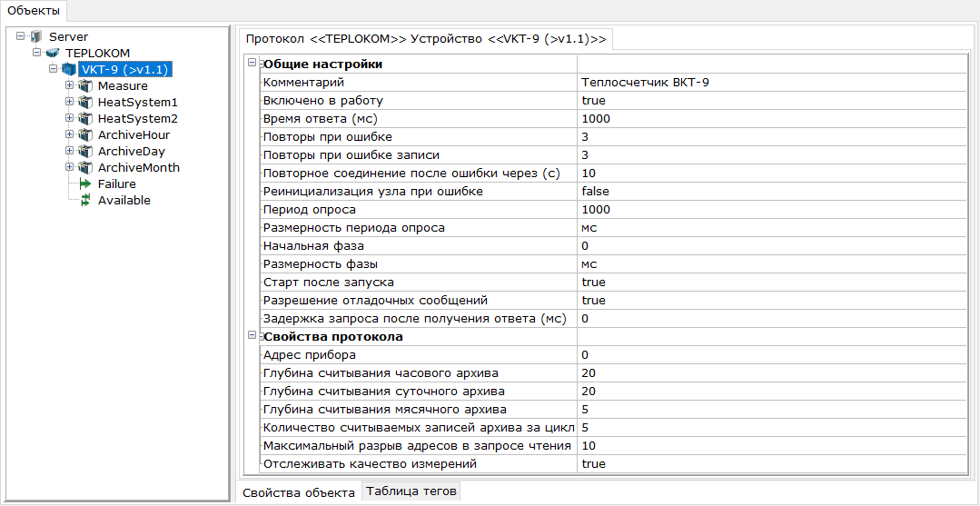This screenshot has width=980, height=506.
Task: Collapse the VKT-9 (>v1.1) node
Action: click(x=53, y=69)
